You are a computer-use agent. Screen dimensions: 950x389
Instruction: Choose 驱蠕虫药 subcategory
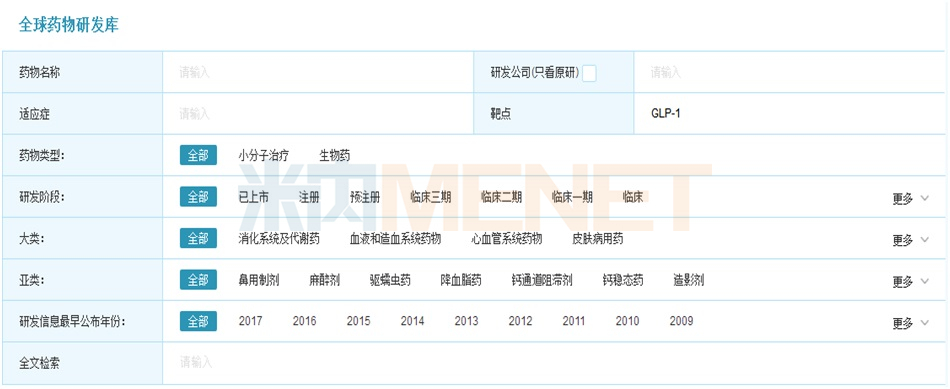coord(390,280)
